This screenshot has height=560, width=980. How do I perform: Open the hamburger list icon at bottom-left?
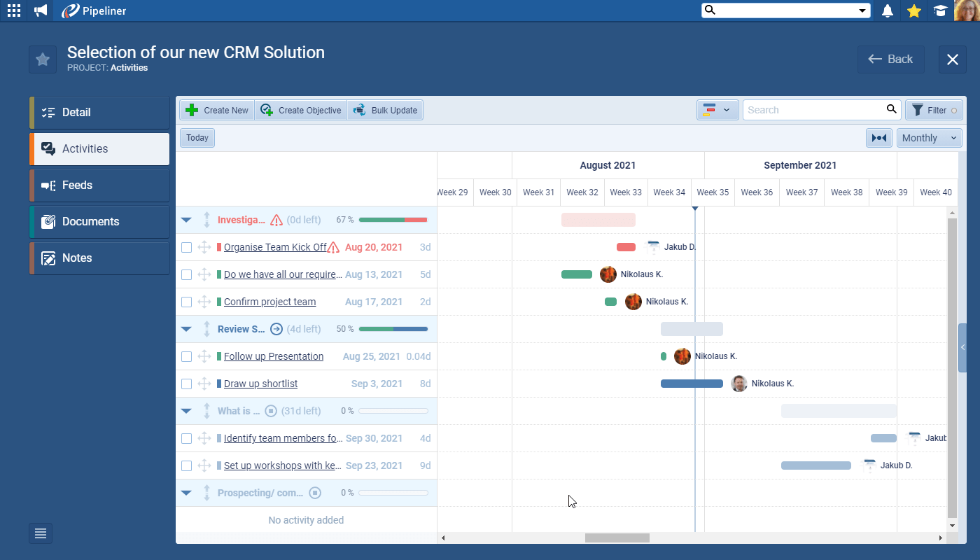(40, 533)
